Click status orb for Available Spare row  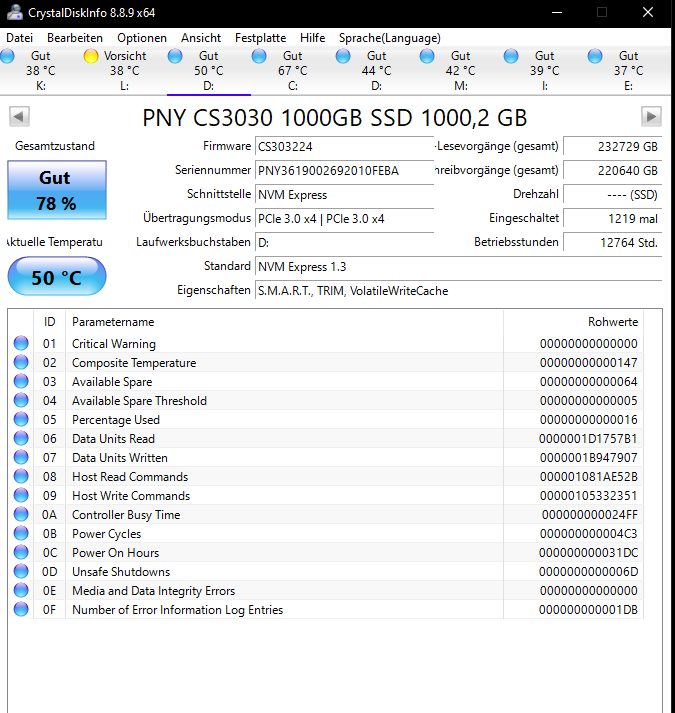point(21,382)
